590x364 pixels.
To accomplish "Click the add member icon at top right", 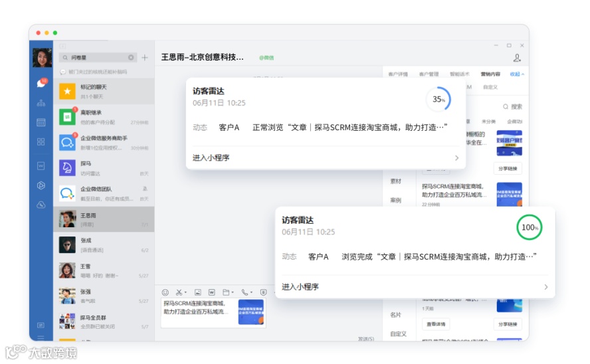I will click(x=517, y=58).
